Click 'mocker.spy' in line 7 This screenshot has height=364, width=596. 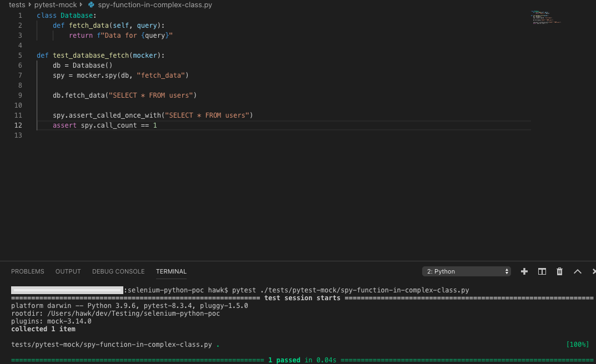97,75
